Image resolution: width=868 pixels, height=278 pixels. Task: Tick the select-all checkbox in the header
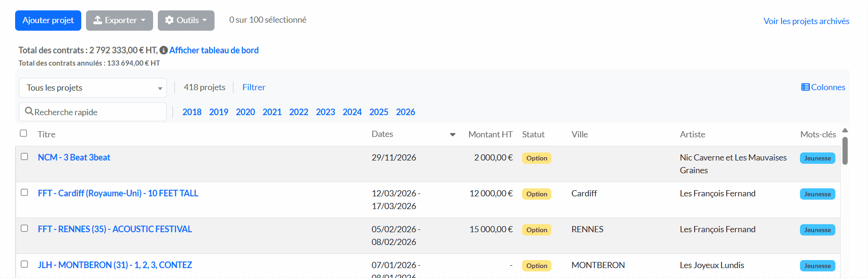(x=24, y=134)
